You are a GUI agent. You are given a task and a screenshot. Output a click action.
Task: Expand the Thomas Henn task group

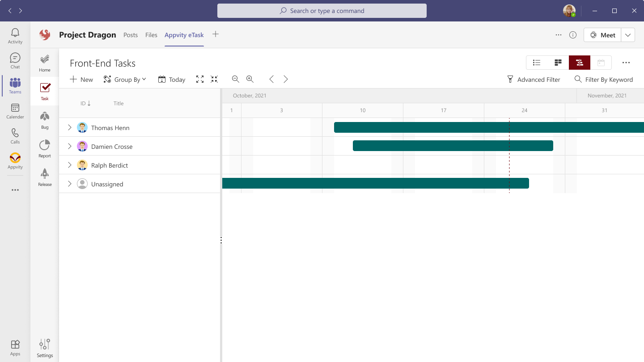pyautogui.click(x=69, y=127)
